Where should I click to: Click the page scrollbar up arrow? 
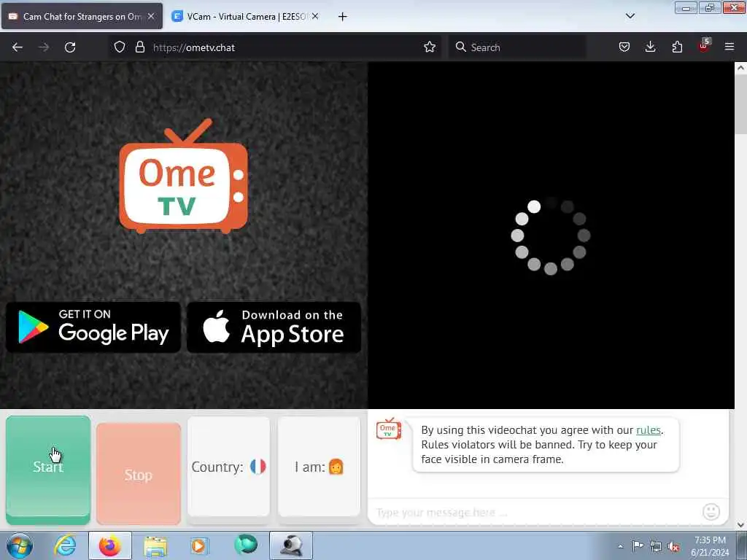pos(741,68)
